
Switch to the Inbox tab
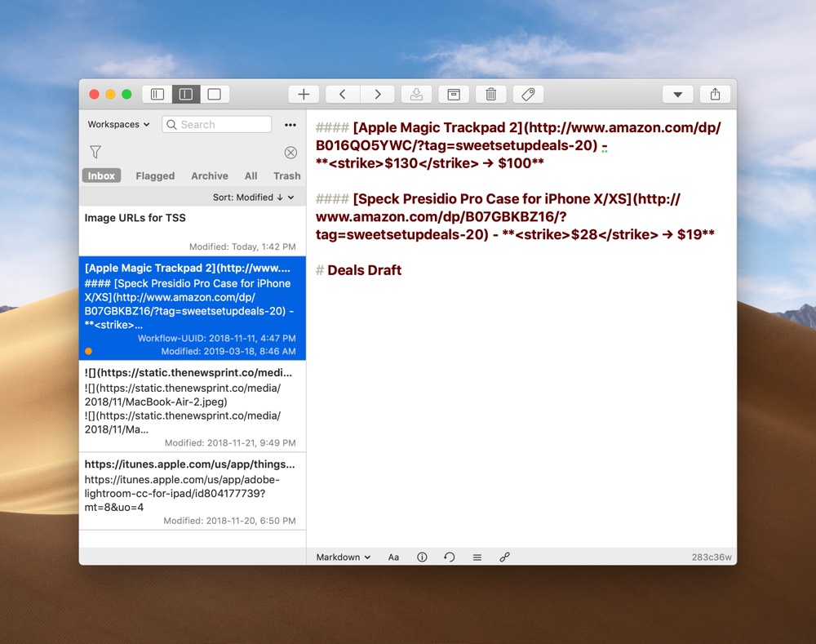click(x=101, y=176)
